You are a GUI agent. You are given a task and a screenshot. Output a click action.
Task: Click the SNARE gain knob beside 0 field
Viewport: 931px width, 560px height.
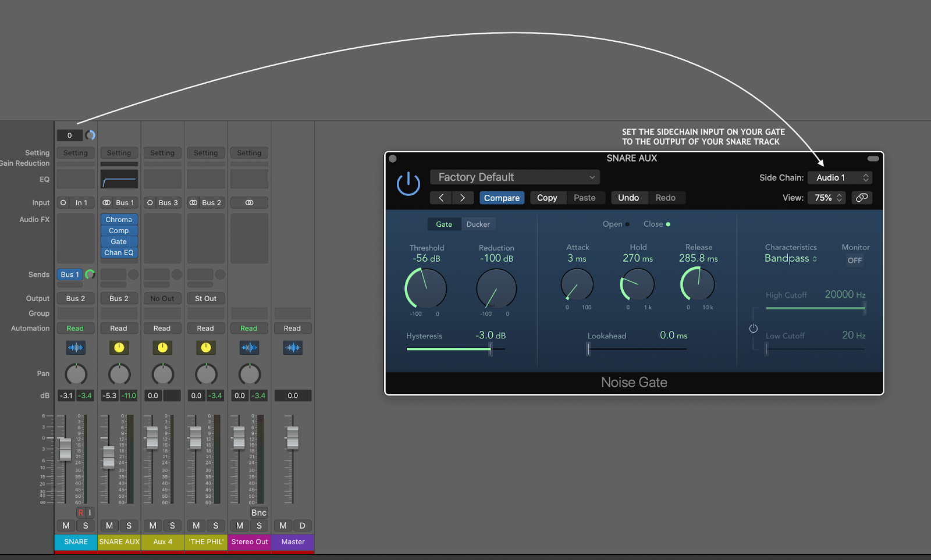point(90,135)
